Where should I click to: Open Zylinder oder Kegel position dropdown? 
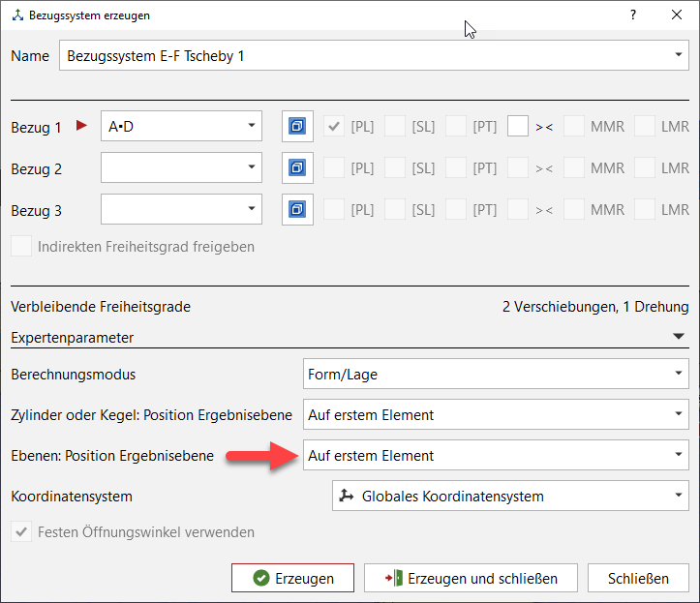point(678,414)
